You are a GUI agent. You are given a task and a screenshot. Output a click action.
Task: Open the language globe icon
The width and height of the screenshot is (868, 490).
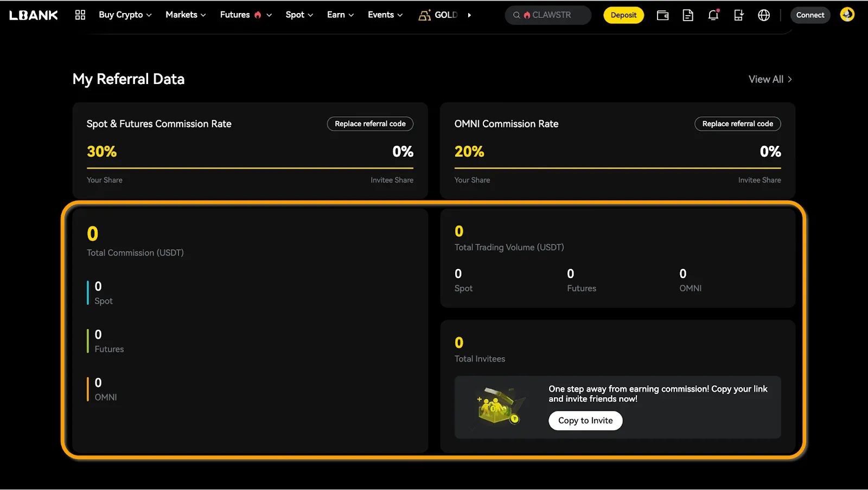point(764,15)
